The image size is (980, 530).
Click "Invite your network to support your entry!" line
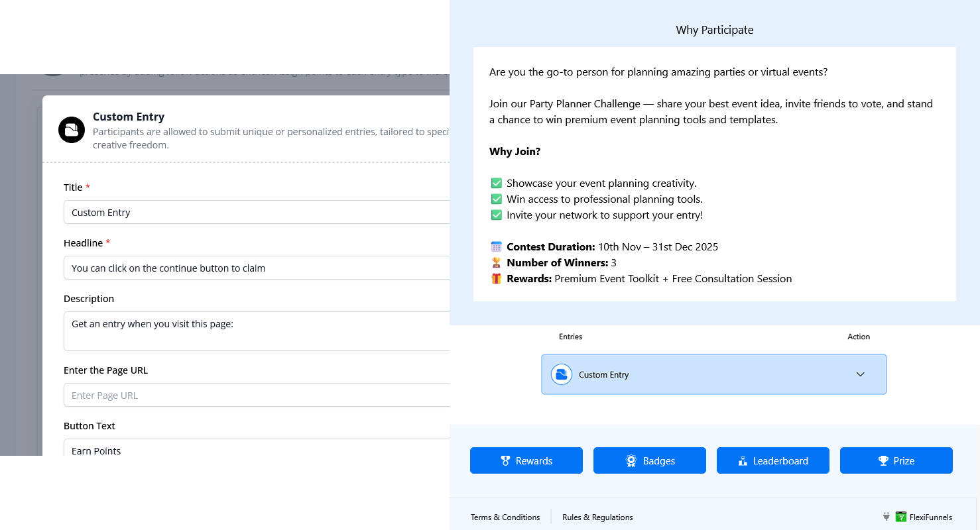[605, 215]
